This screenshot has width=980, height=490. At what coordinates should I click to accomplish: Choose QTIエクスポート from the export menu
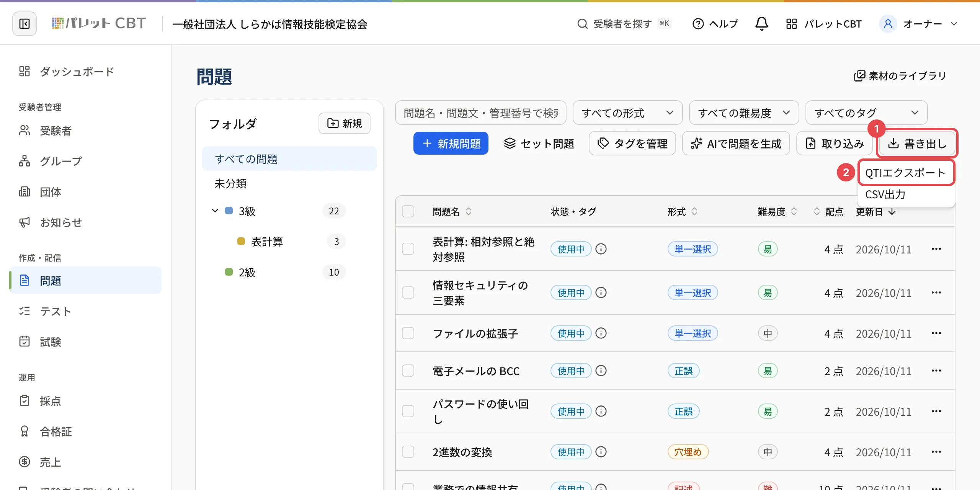[x=905, y=173]
